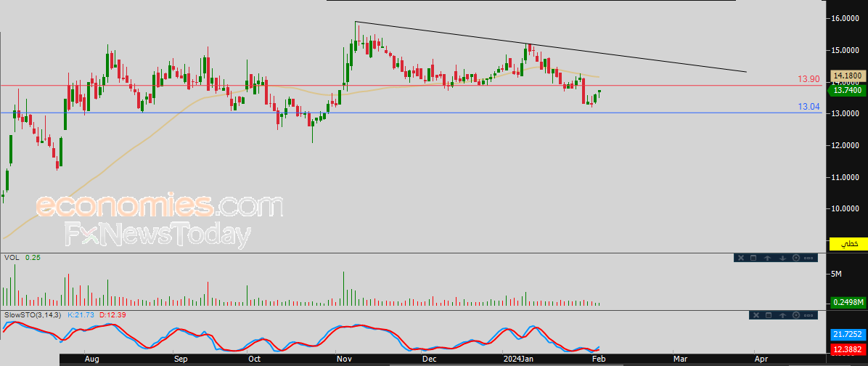
Task: Select the blue 13.04 support line label
Action: [x=808, y=107]
